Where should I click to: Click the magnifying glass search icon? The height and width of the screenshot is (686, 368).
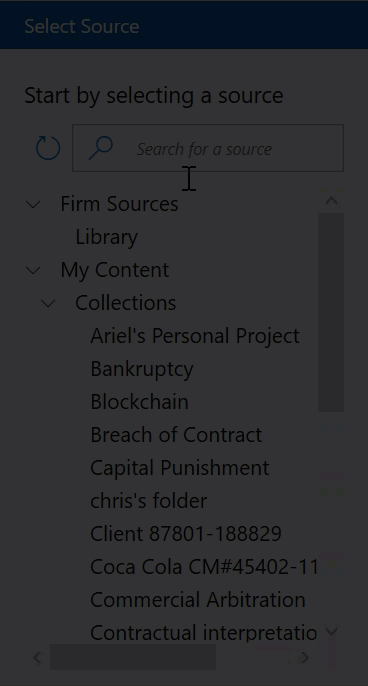(x=101, y=148)
